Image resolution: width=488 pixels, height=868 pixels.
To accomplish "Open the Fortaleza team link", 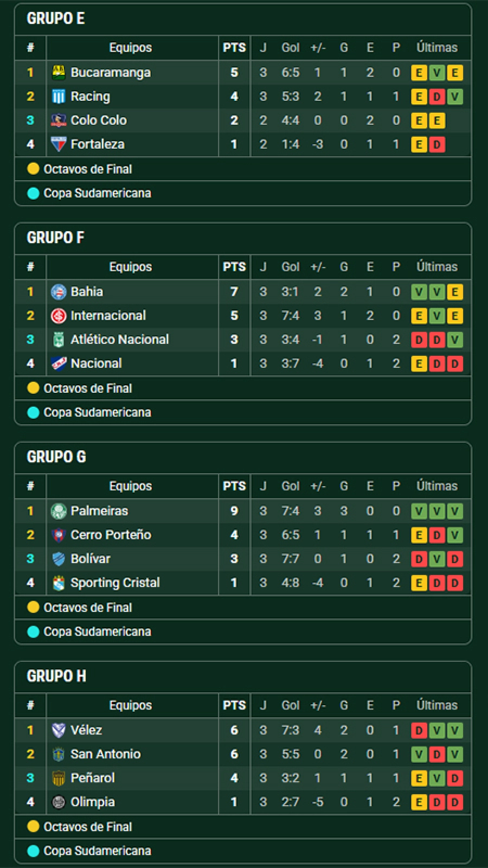I will [98, 144].
